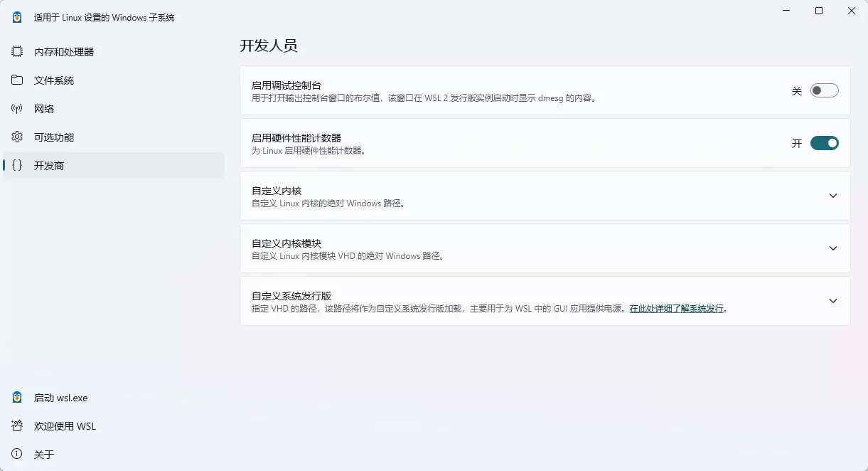Click description 自定义 Linux 内核的绝对 Windows 路径。
Screen dimensions: 868x471
[329, 203]
